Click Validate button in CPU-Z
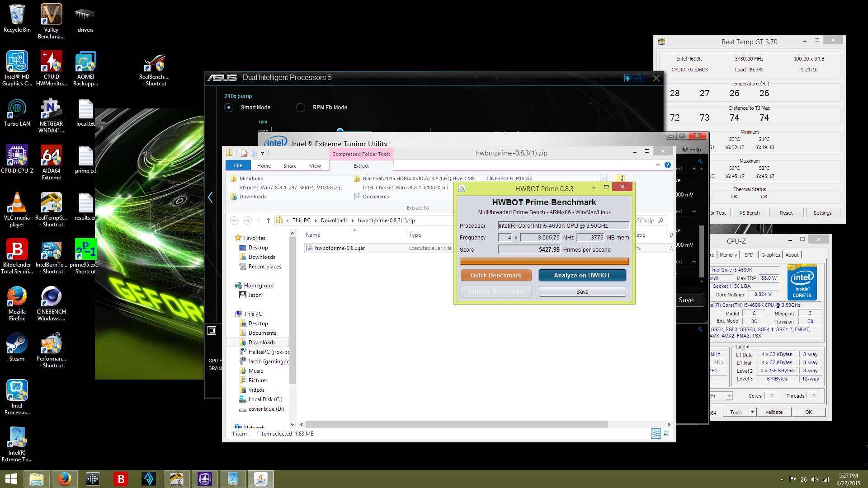This screenshot has height=488, width=868. tap(774, 412)
